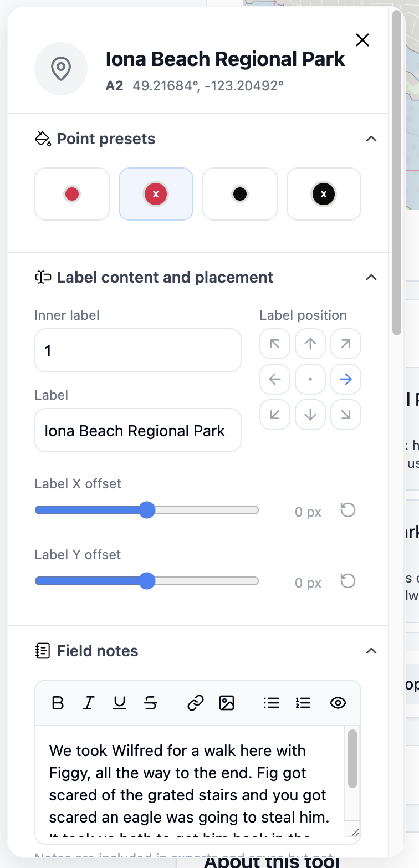Viewport: 419px width, 868px height.
Task: Select the plain red dot point preset
Action: click(72, 194)
